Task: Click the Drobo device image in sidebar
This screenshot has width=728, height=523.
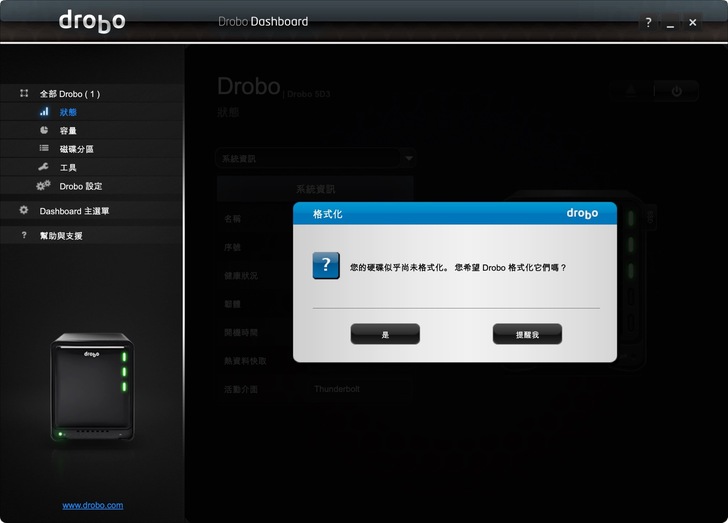Action: pos(92,386)
